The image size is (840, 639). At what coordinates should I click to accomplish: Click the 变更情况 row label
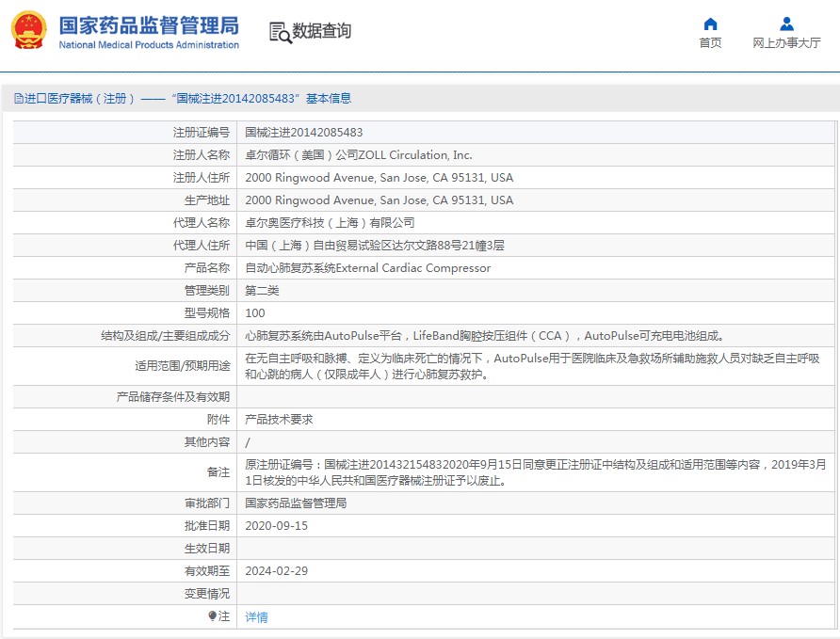(207, 594)
